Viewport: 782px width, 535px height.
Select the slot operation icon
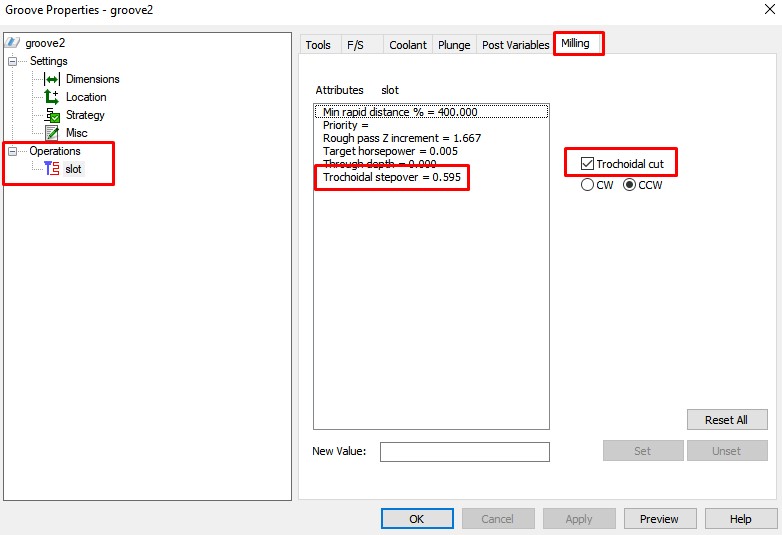pyautogui.click(x=51, y=169)
